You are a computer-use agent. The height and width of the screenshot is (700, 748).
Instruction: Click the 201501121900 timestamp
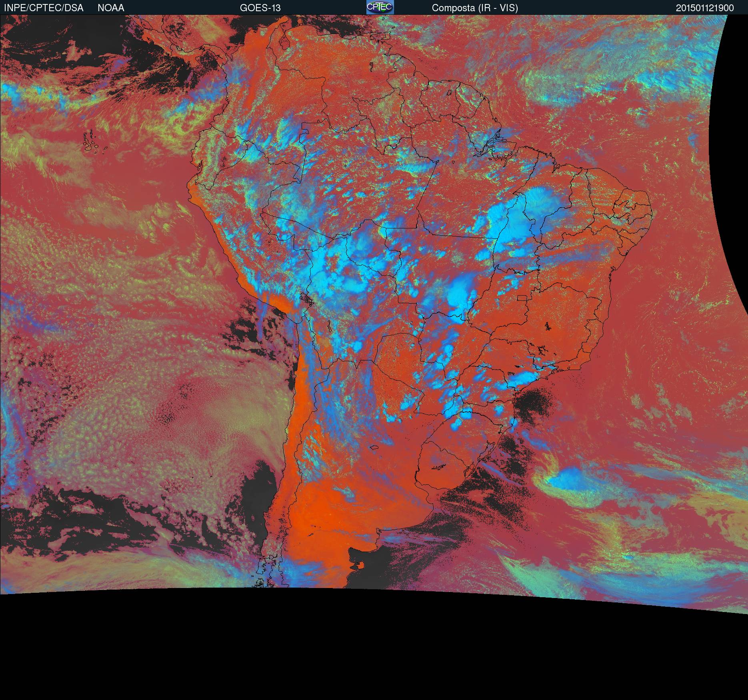(704, 8)
